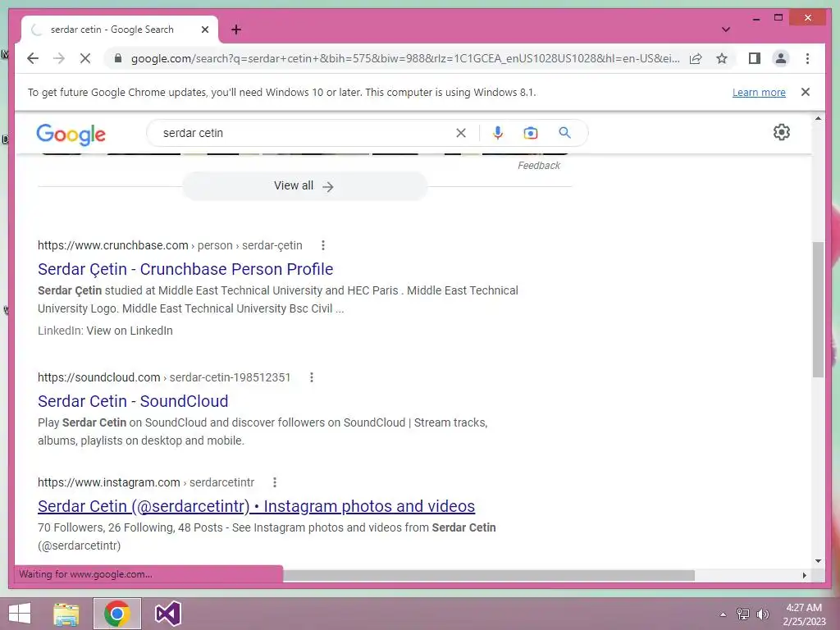This screenshot has width=840, height=630.
Task: Open options for the Instagram result
Action: pyautogui.click(x=275, y=482)
